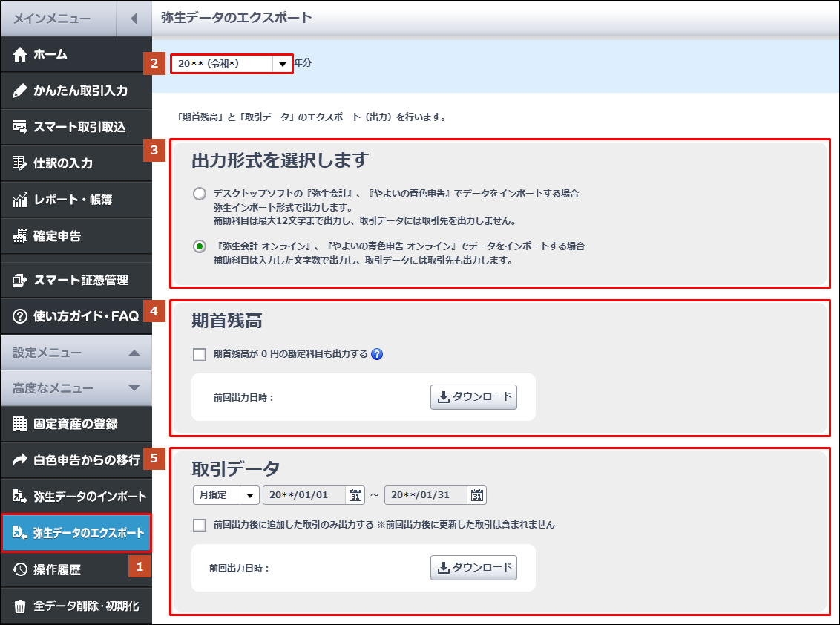The width and height of the screenshot is (840, 625).
Task: Click trash icon for 全データ削除・初期化
Action: [x=21, y=606]
